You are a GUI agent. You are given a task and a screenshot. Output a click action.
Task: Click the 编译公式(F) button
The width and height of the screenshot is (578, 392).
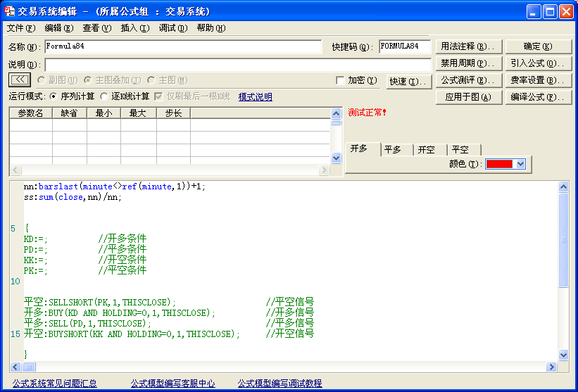[x=538, y=97]
